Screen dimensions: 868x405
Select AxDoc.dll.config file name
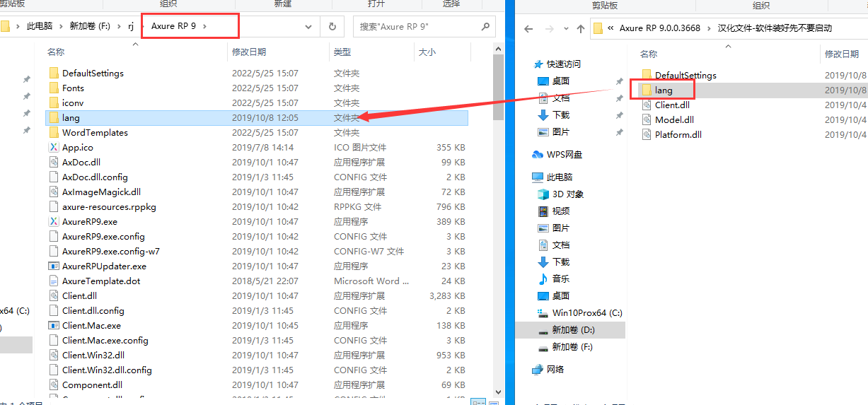pyautogui.click(x=95, y=177)
